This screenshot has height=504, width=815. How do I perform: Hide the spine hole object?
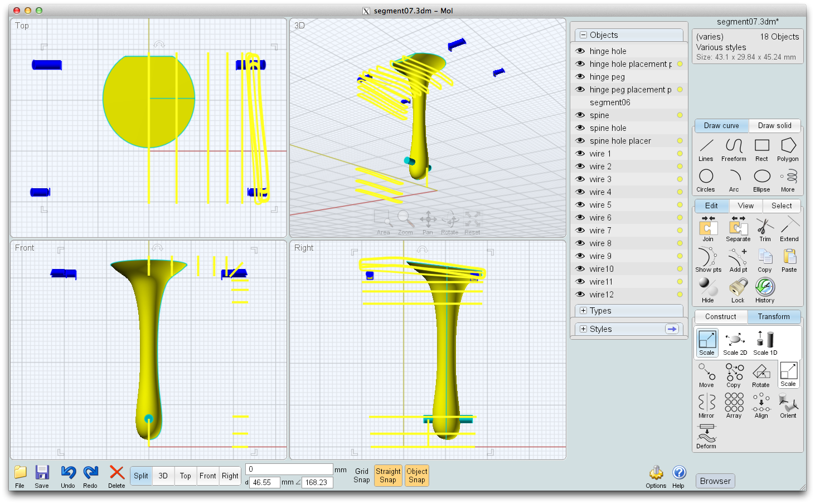pyautogui.click(x=580, y=128)
